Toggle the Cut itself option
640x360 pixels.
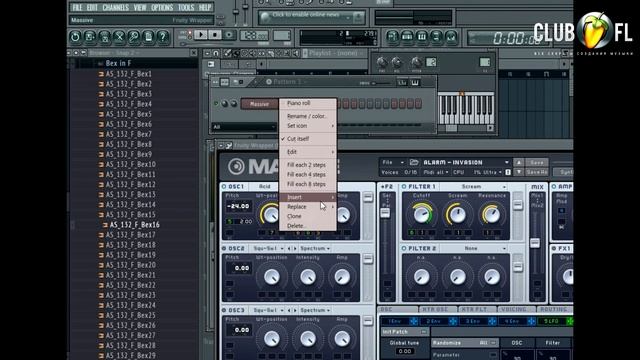308,139
